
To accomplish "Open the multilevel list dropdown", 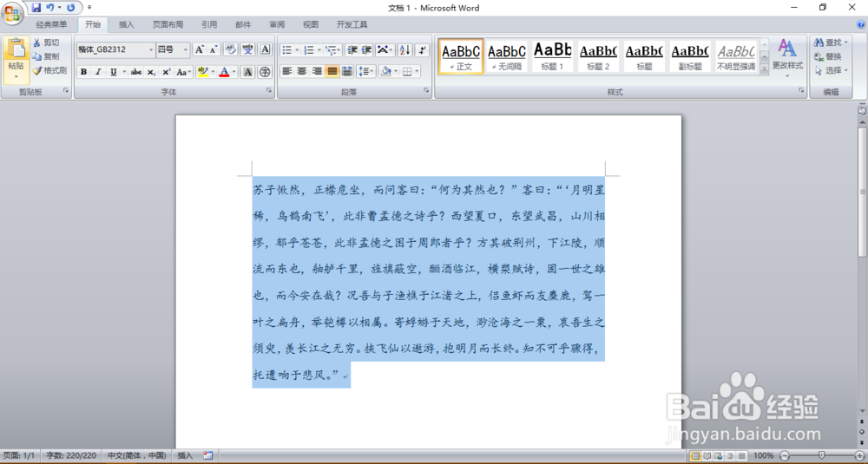I will click(332, 50).
